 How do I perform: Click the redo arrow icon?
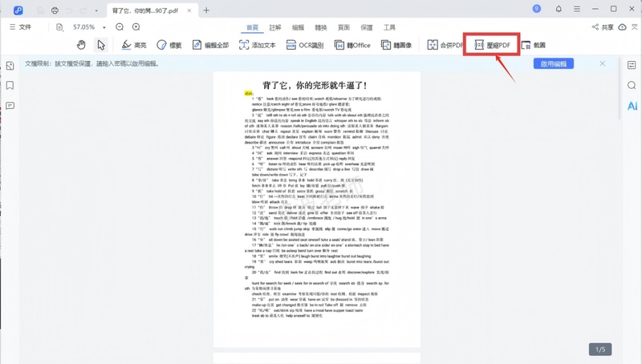[x=83, y=10]
